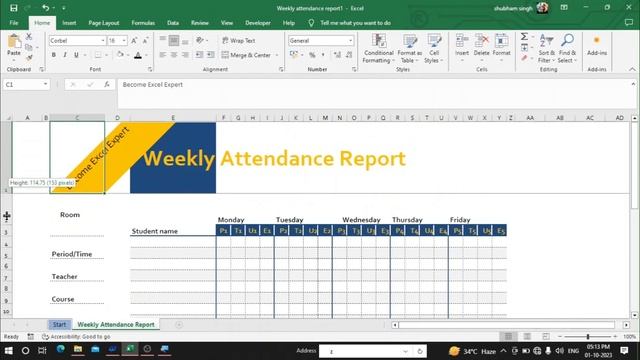The width and height of the screenshot is (640, 360).
Task: Click the Increase Font Size icon
Action: pos(134,40)
